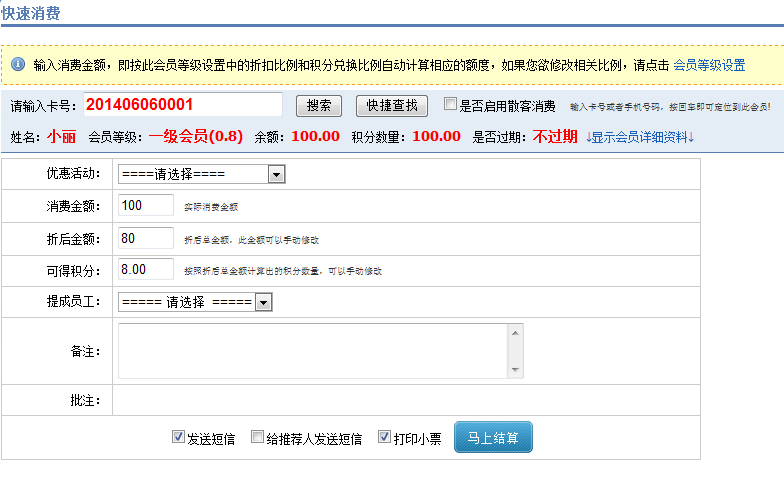
Task: Click the 马上结算 checkout button
Action: point(493,437)
